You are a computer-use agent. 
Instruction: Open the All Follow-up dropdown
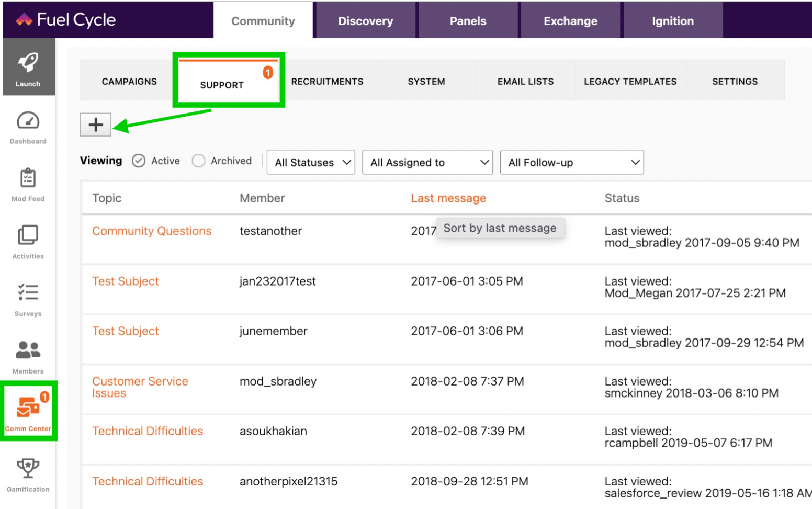[572, 162]
